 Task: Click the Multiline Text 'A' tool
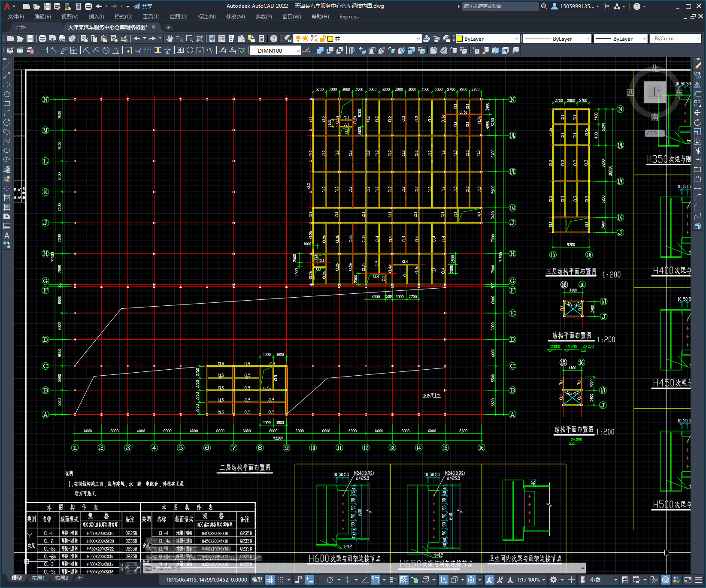click(7, 235)
